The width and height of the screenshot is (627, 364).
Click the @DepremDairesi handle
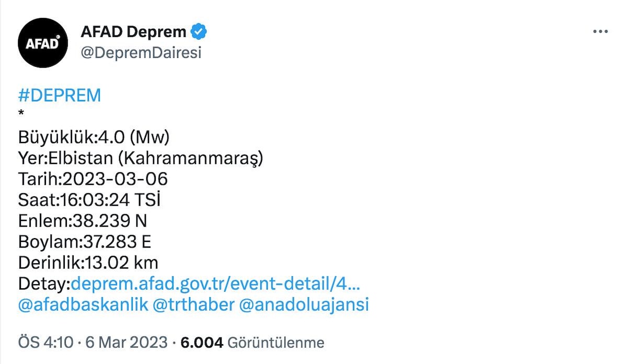pos(141,53)
